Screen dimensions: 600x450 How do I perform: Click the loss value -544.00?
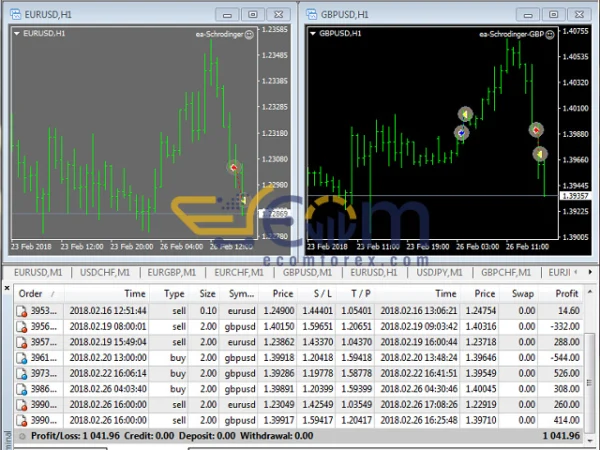pos(564,358)
